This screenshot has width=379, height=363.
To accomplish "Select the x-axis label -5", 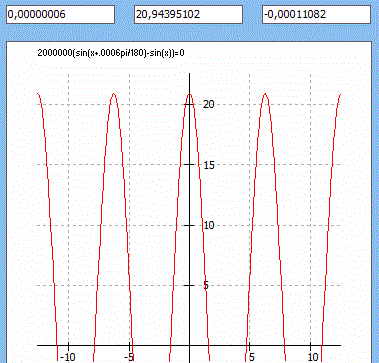I will click(x=129, y=358).
